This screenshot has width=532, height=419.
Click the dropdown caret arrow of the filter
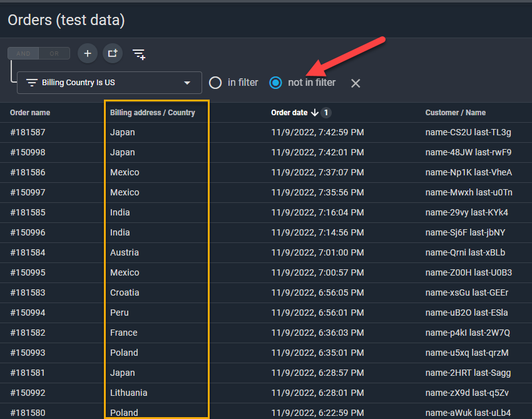[187, 83]
